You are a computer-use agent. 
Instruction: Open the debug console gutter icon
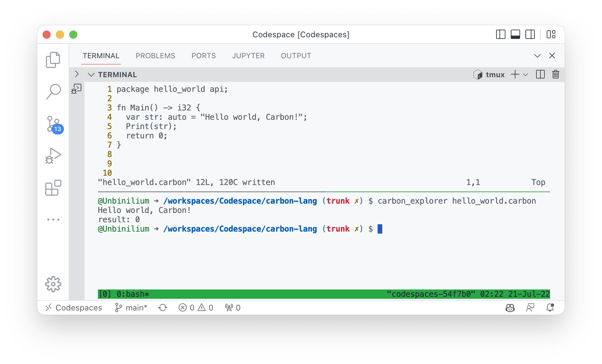click(76, 89)
